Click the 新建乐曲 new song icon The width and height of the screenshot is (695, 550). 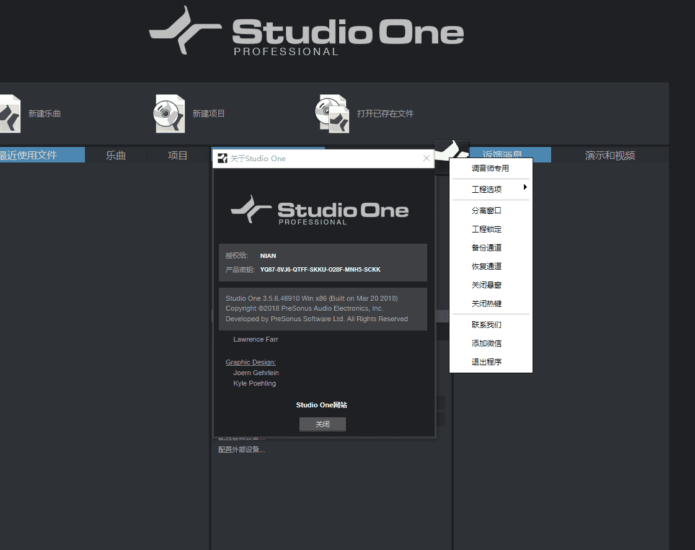click(x=10, y=114)
